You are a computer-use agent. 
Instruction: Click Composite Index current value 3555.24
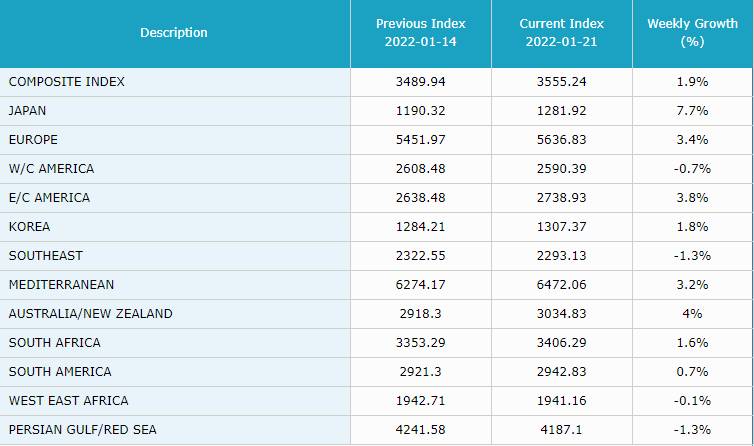[561, 82]
